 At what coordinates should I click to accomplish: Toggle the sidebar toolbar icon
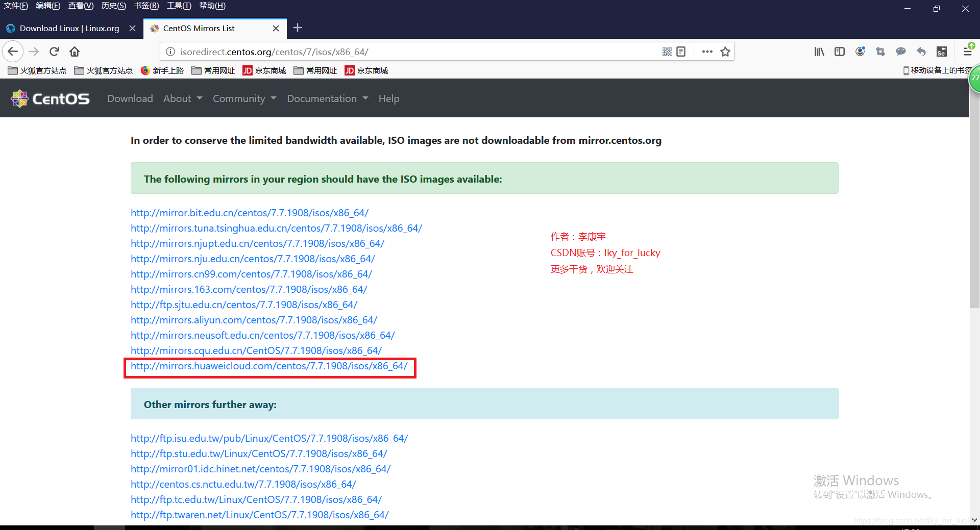[x=840, y=52]
